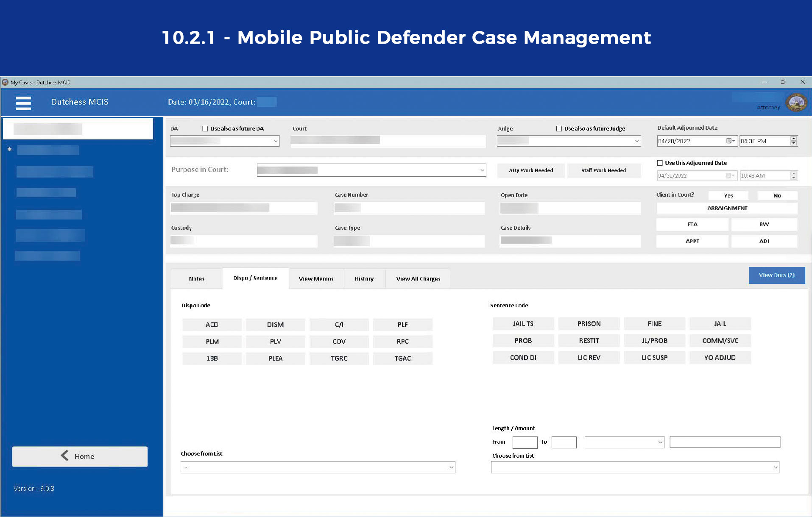Expand the DA dropdown
812x517 pixels.
point(275,141)
